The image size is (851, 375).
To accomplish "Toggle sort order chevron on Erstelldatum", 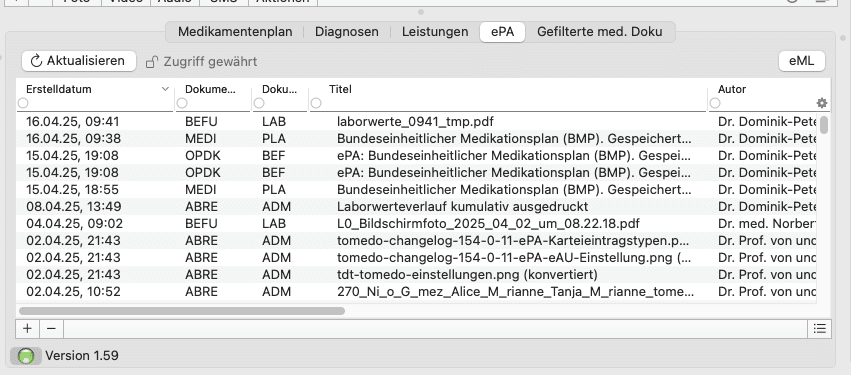I will point(166,89).
